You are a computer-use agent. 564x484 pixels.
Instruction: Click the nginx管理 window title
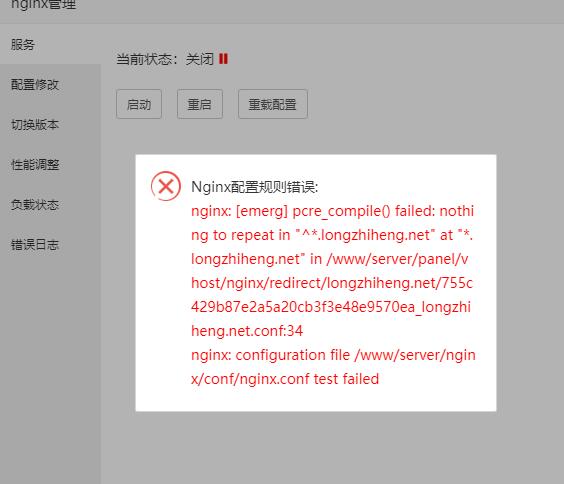44,4
